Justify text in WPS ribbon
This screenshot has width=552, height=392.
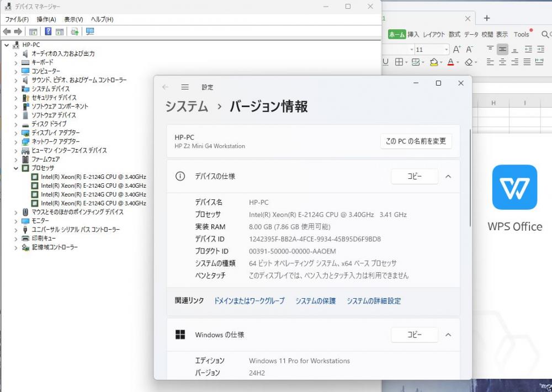tap(527, 62)
